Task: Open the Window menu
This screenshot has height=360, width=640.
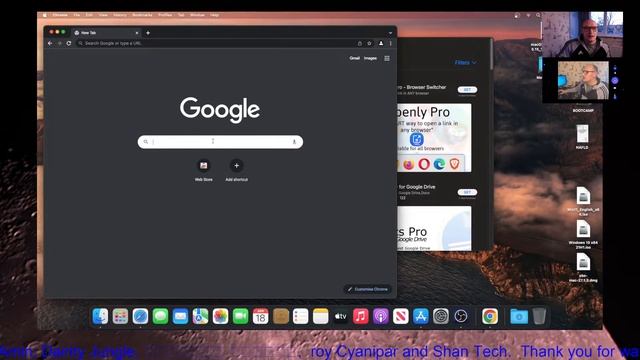Action: coord(197,15)
